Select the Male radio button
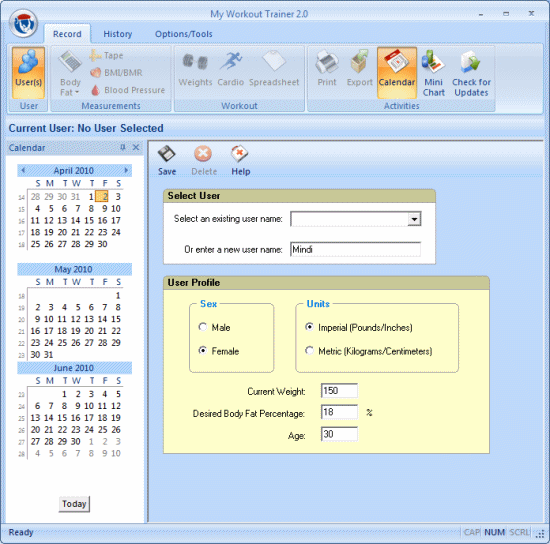Image resolution: width=550 pixels, height=544 pixels. pyautogui.click(x=202, y=327)
